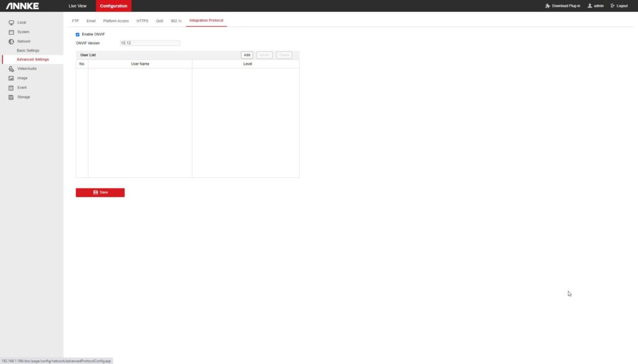
Task: Click the Video/Audio icon in sidebar
Action: tap(11, 68)
